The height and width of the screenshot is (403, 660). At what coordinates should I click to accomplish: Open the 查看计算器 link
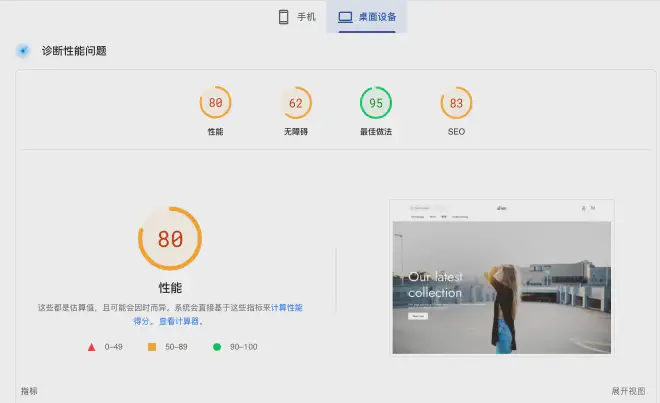click(179, 321)
